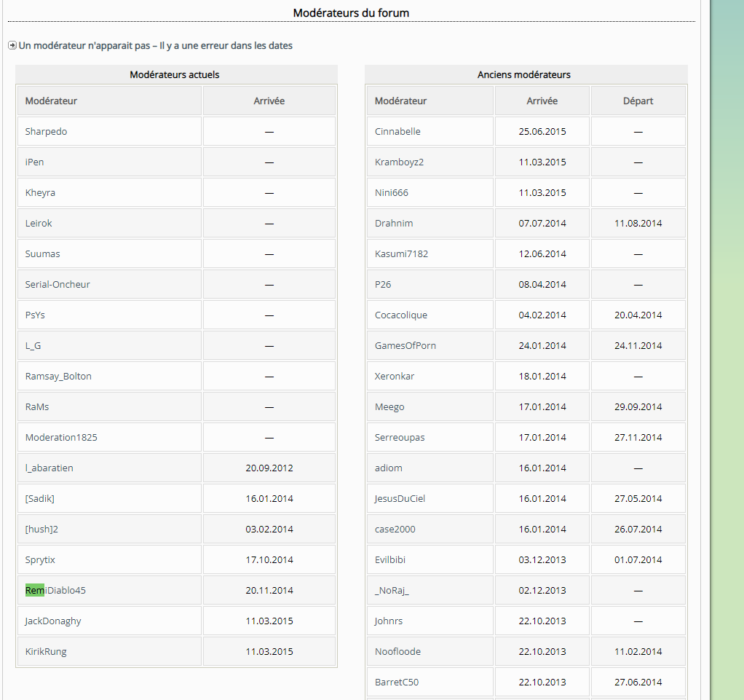
Task: Click the 'Modérateurs du forum' heading
Action: coord(351,13)
